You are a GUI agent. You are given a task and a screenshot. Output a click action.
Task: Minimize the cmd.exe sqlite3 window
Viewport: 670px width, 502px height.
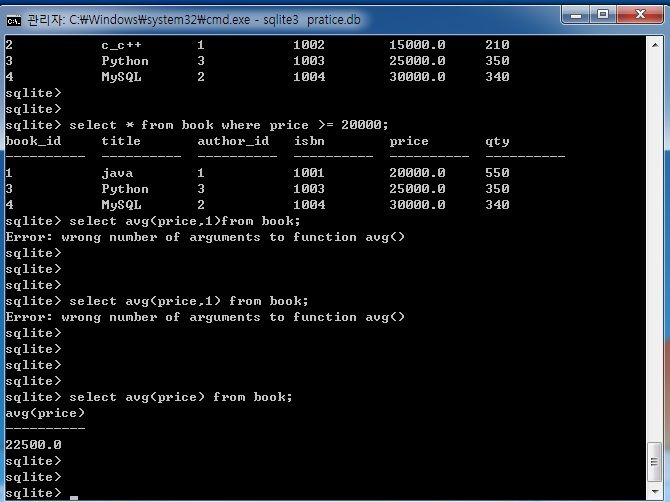(x=576, y=15)
